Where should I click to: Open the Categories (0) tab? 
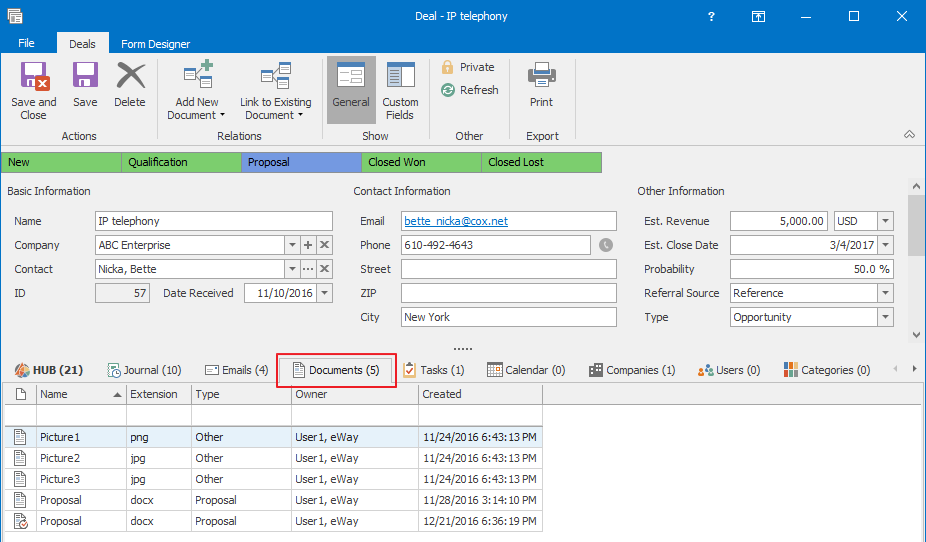click(x=827, y=370)
